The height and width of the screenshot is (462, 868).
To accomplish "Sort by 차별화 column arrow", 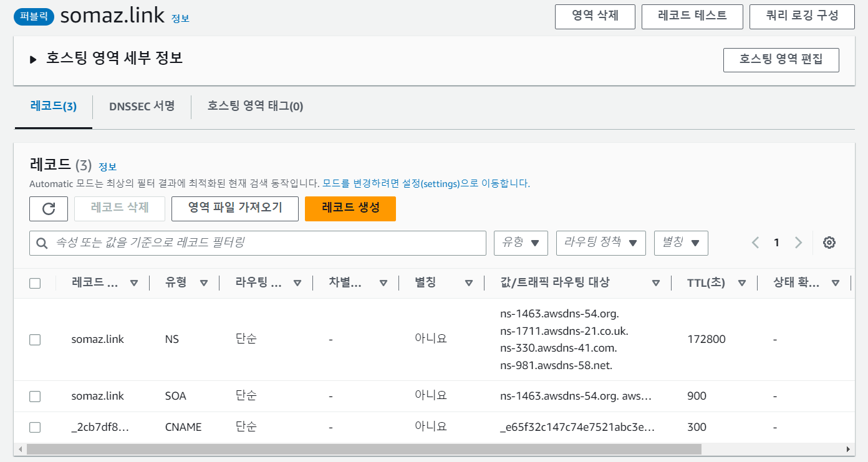I will [x=383, y=283].
